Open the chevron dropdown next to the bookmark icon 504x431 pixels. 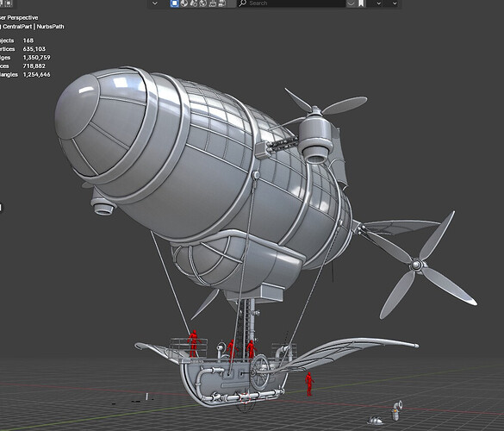click(x=378, y=3)
